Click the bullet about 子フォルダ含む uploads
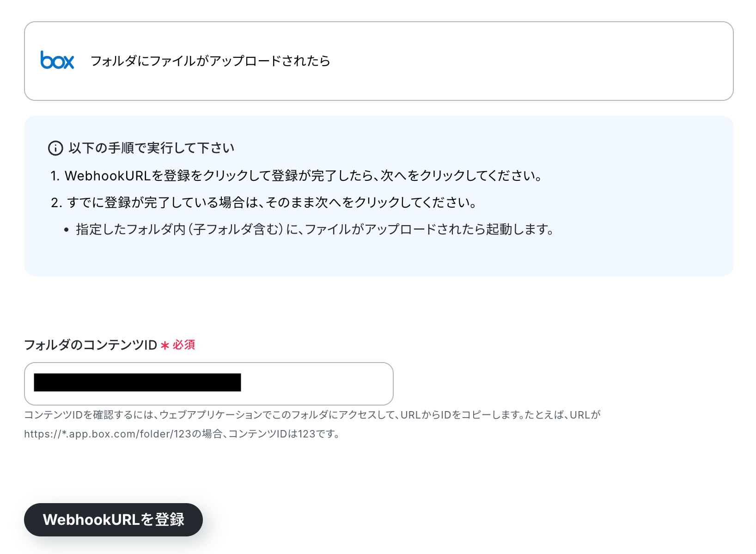This screenshot has width=756, height=554. click(315, 229)
